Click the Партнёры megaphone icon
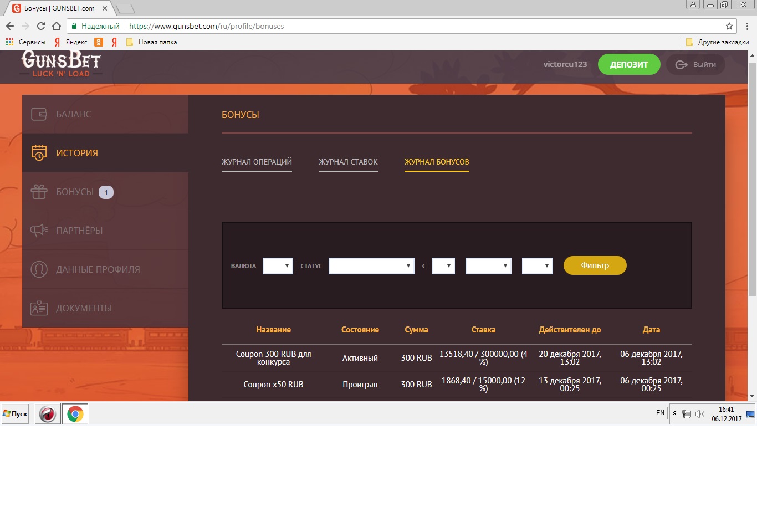This screenshot has height=532, width=757. pyautogui.click(x=39, y=231)
